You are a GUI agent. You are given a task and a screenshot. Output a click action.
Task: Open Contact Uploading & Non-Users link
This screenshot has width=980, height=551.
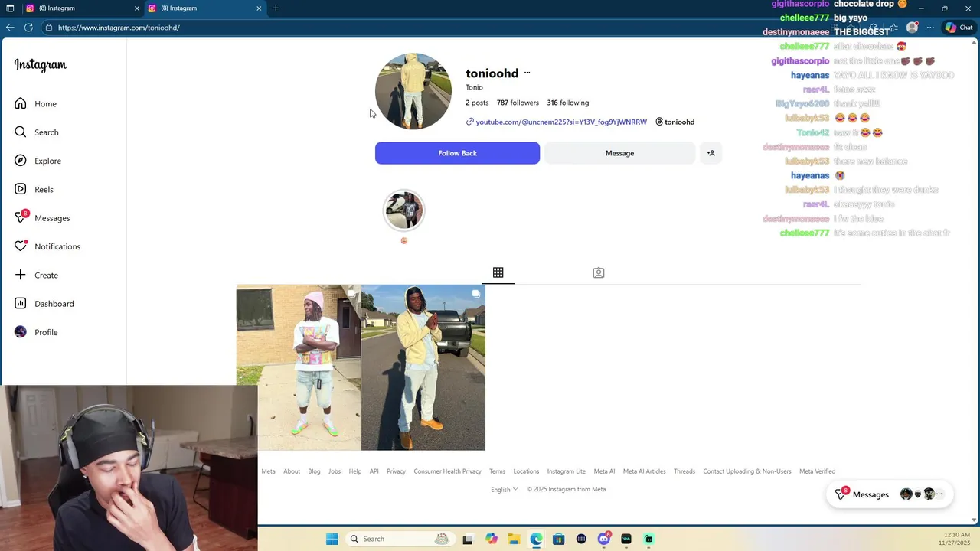[x=747, y=471]
